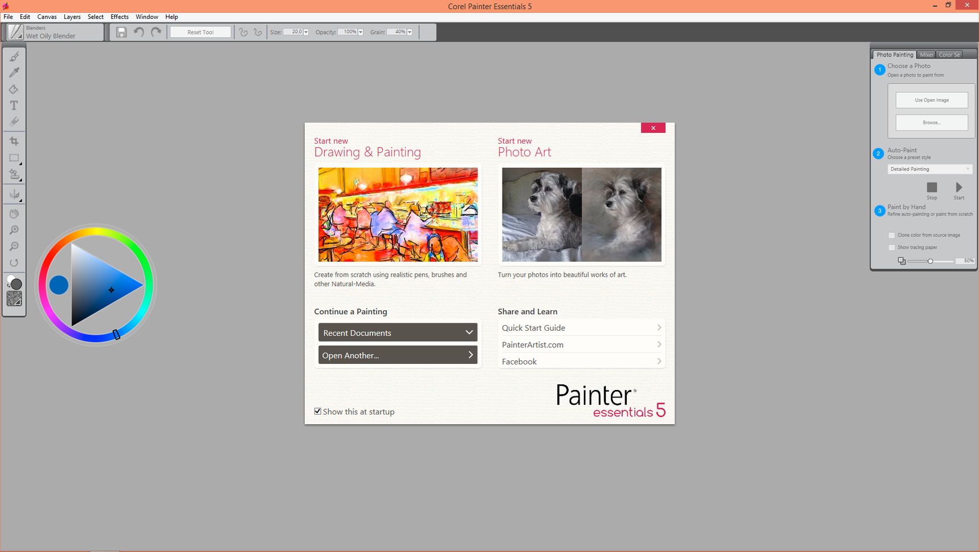Screen dimensions: 980x552
Task: Select the Zoom In magnifier tool
Action: (x=14, y=230)
